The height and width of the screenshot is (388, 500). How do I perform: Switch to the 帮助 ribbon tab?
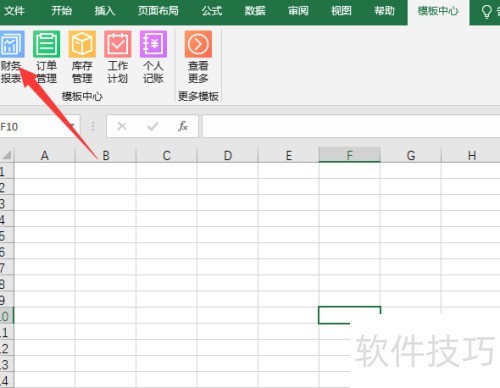[385, 11]
